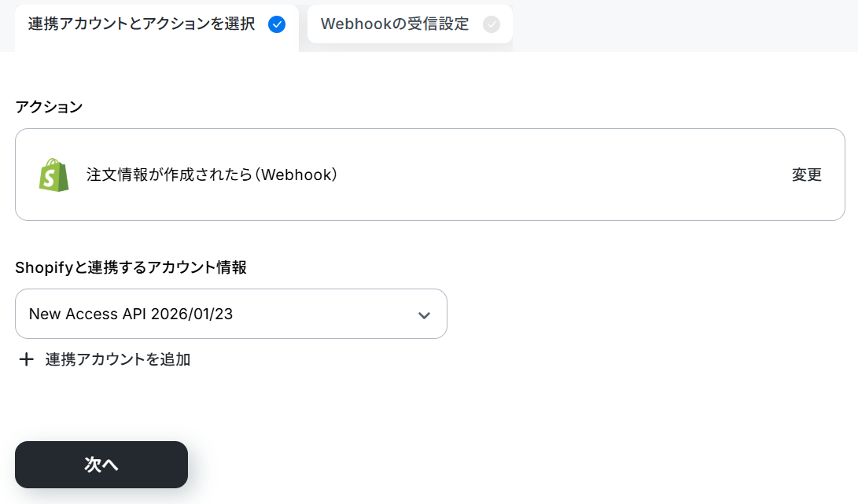The image size is (858, 504).
Task: Click the gray header strip beside Webhook tab
Action: 684,26
